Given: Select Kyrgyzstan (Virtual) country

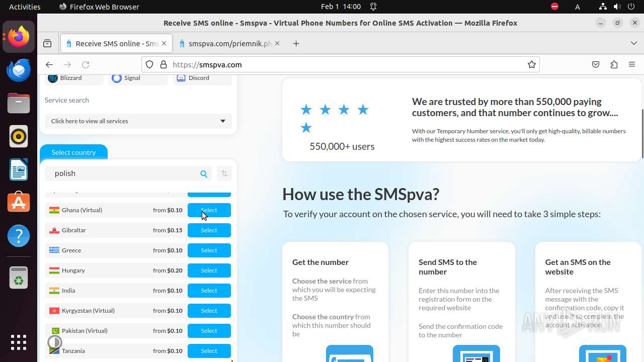Looking at the screenshot, I should (x=209, y=311).
